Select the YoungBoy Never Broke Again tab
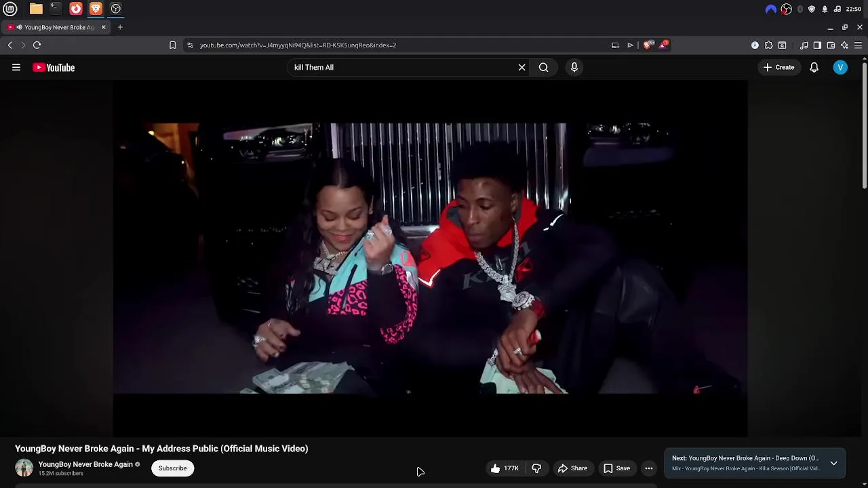 click(x=54, y=27)
